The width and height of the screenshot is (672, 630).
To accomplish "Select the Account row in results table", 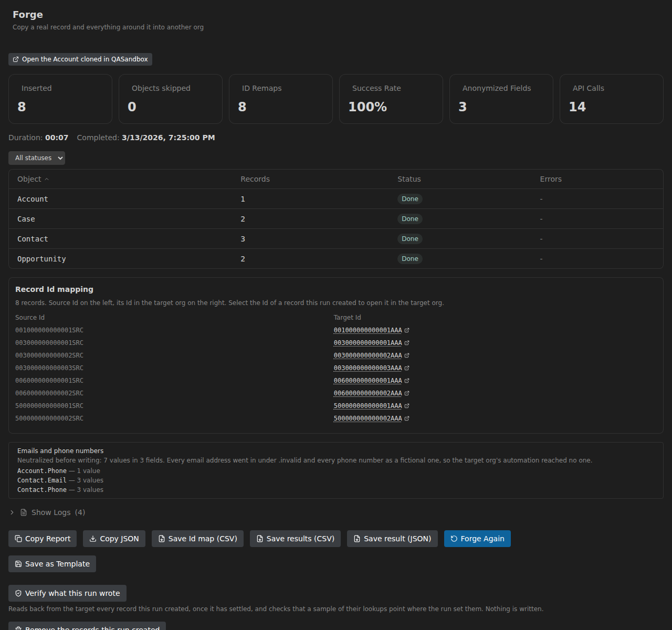I will click(336, 199).
